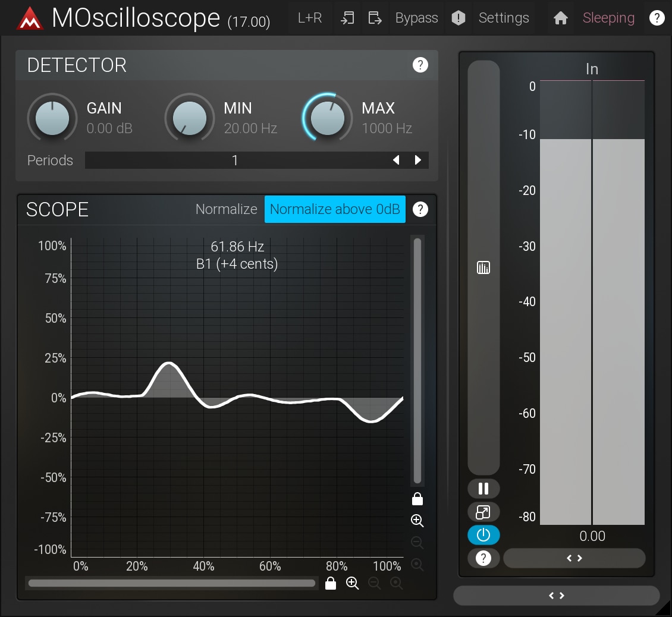Open the L+R channel mode selector
Viewport: 672px width, 617px height.
click(310, 18)
